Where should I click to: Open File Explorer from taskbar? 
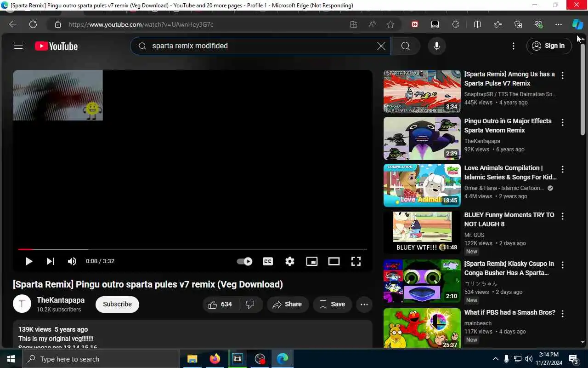pos(192,359)
